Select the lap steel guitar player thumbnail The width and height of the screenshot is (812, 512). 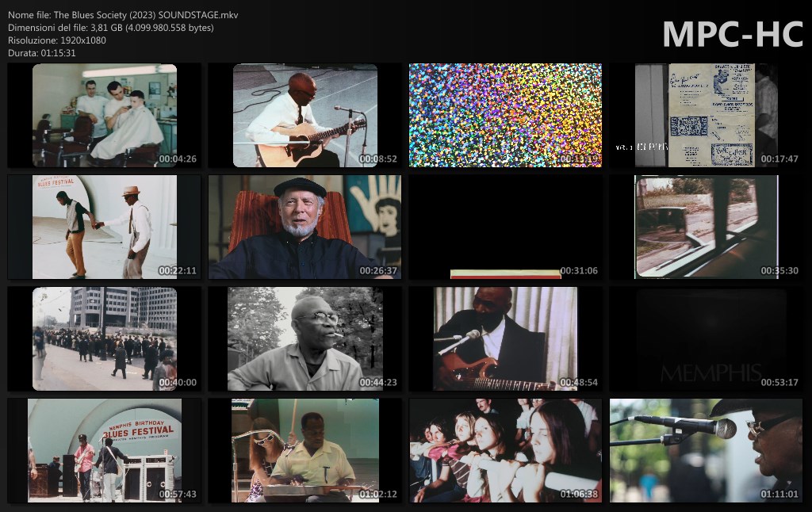(304, 451)
